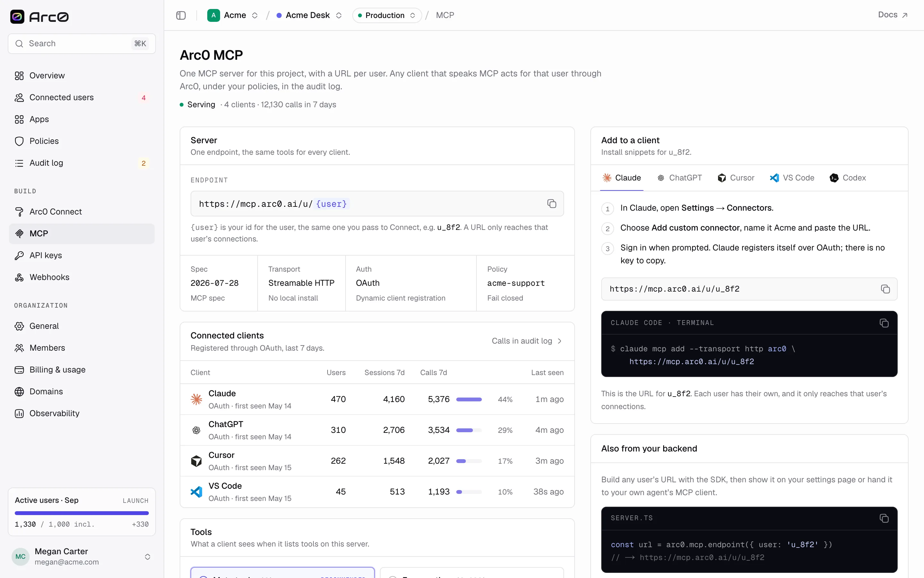Click the Connected users badge 4

click(x=143, y=98)
